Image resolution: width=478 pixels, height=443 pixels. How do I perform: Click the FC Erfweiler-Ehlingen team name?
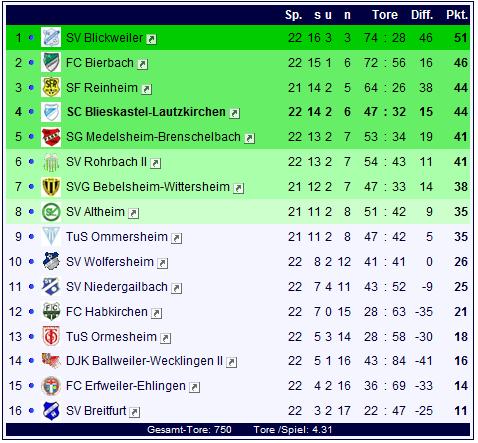pos(126,386)
